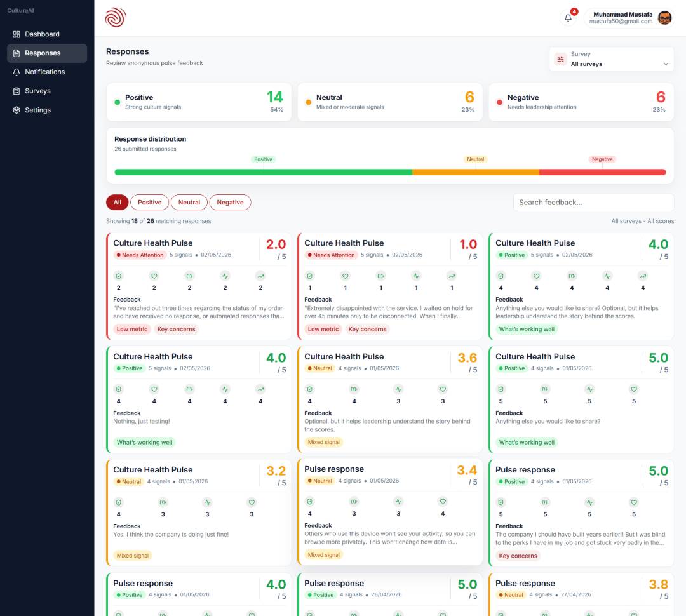
Task: Click Mixed signal tag on 3.6 card
Action: click(324, 442)
